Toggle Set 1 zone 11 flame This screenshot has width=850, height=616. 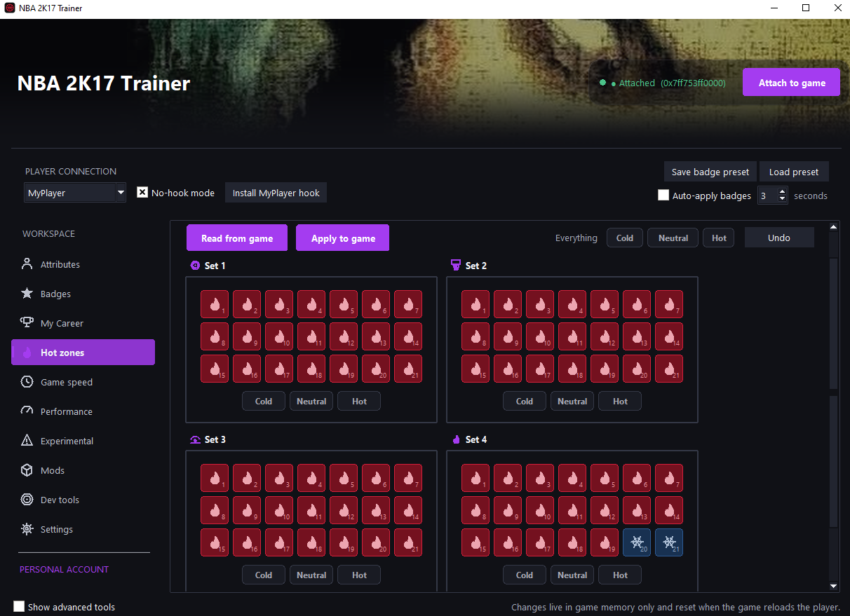point(311,336)
